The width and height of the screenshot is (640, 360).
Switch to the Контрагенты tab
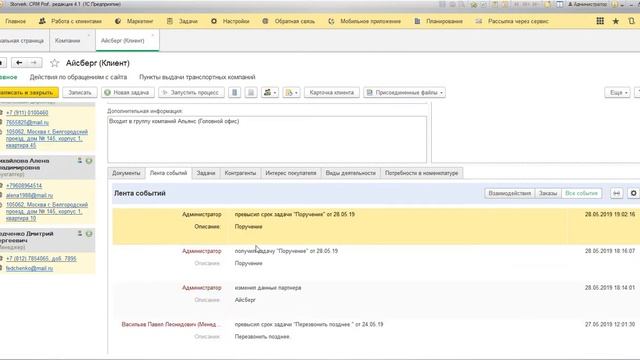point(240,173)
